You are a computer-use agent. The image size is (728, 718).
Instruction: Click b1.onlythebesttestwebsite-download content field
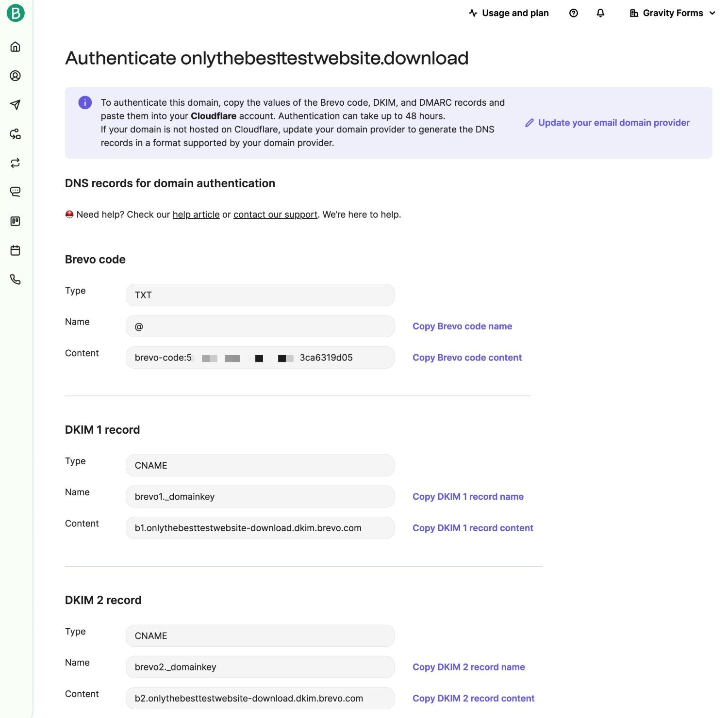click(260, 528)
